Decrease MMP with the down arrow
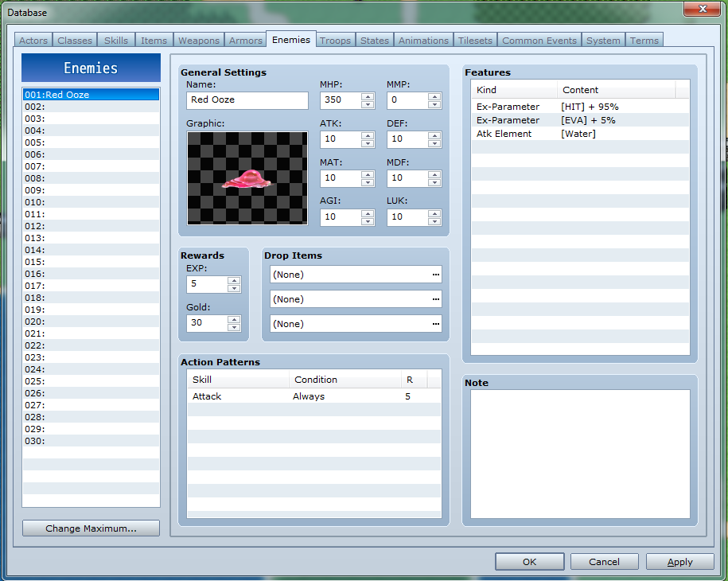This screenshot has height=581, width=728. [x=434, y=104]
